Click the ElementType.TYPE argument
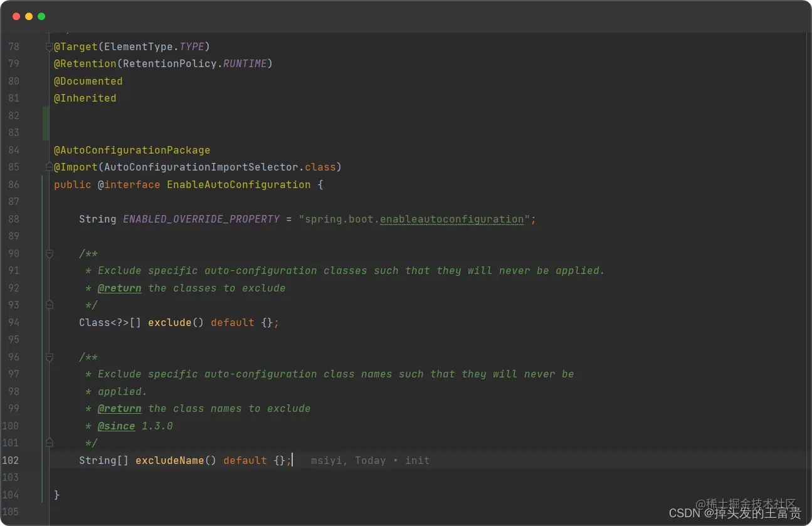The image size is (812, 526). pyautogui.click(x=154, y=47)
